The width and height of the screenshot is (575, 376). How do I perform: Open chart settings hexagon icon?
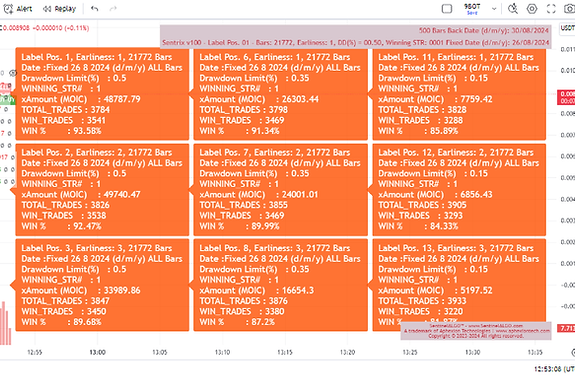pos(532,8)
